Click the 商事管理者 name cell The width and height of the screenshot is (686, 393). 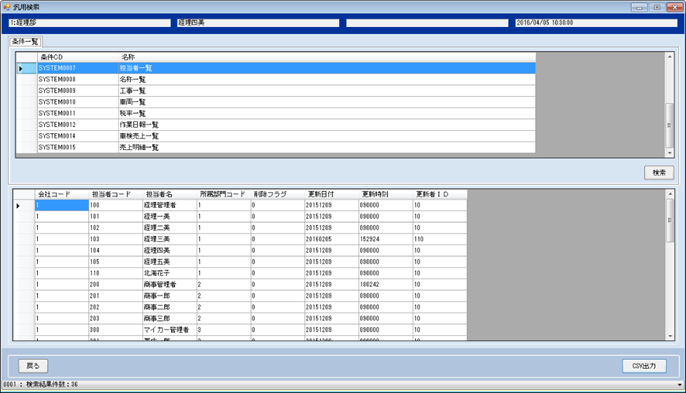pos(169,285)
